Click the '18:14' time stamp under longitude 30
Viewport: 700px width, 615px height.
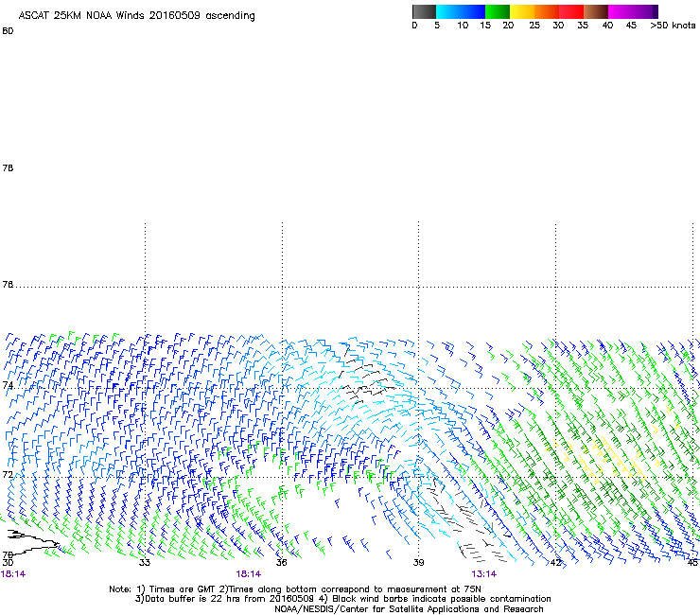click(13, 574)
